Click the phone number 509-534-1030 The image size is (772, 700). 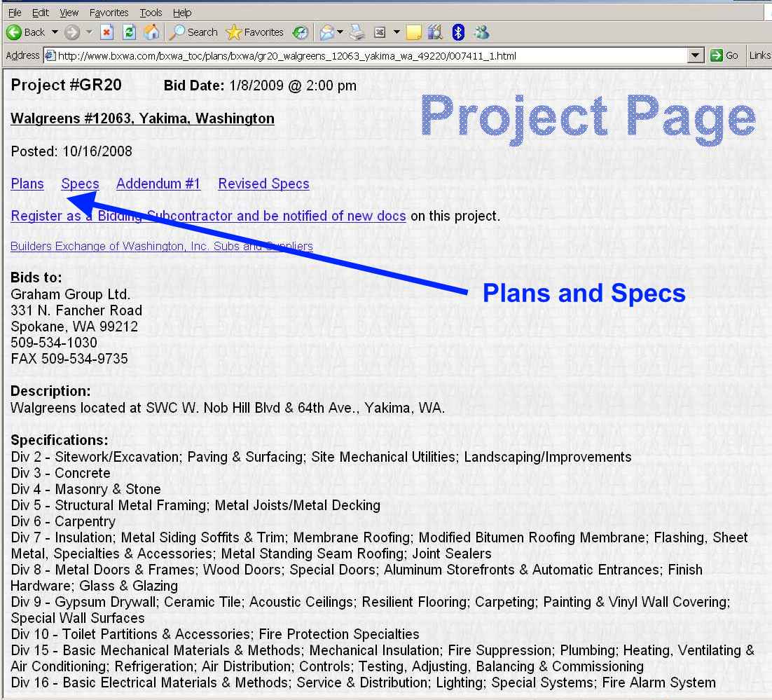[x=54, y=343]
